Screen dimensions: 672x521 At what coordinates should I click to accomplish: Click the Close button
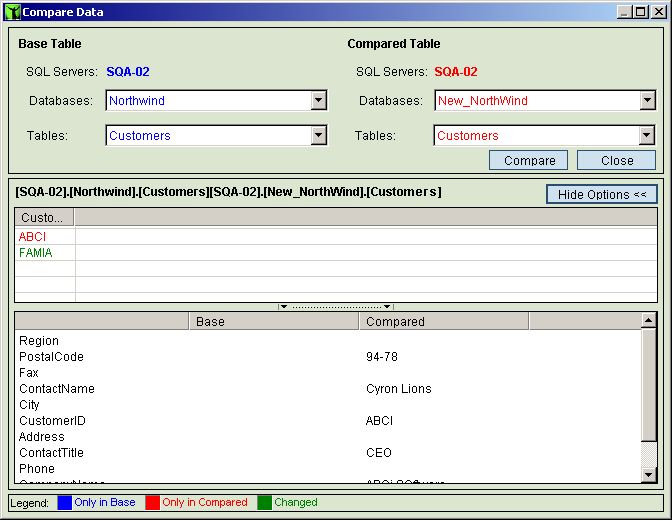[616, 161]
